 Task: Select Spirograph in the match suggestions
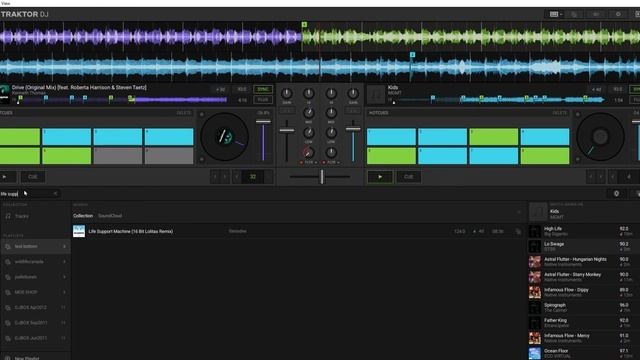tap(584, 307)
